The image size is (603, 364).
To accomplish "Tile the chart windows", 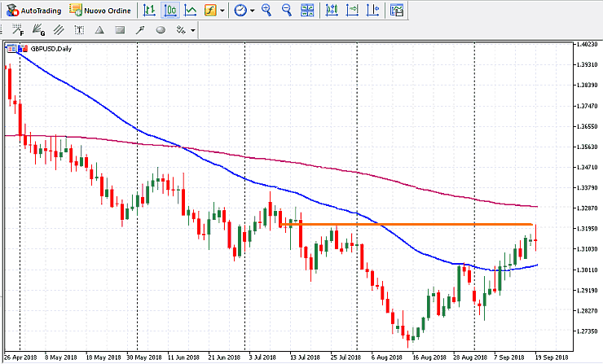I will [309, 11].
